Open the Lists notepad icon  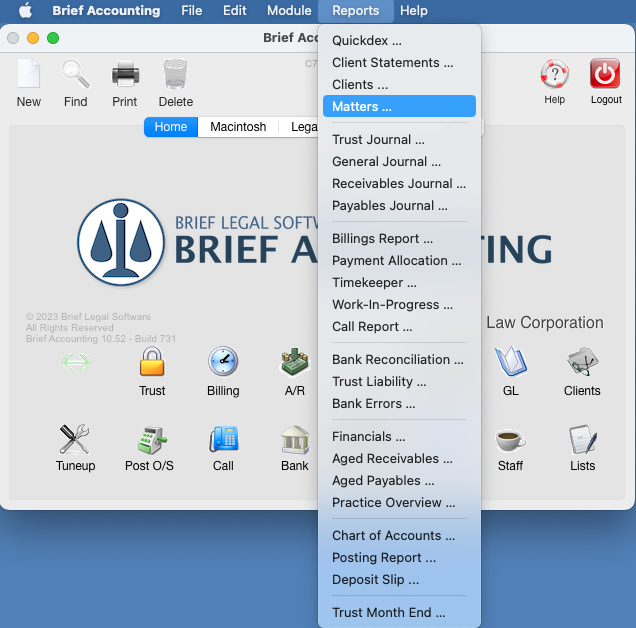(583, 439)
